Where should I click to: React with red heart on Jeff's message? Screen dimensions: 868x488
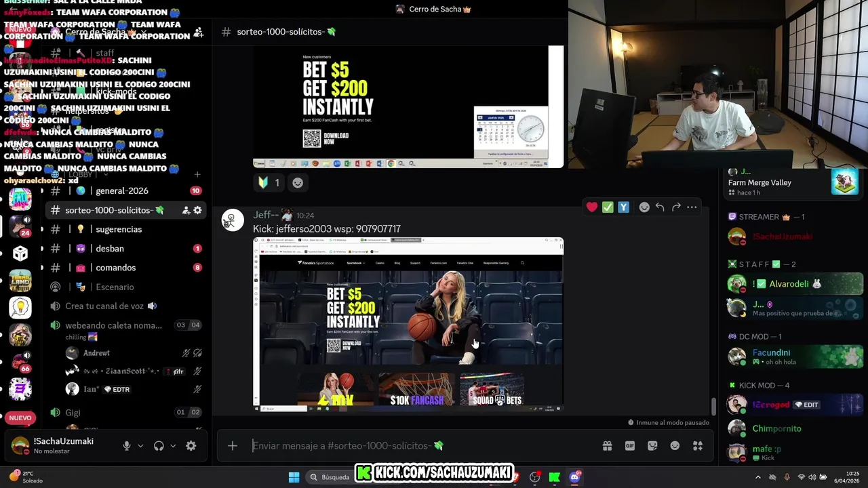[592, 207]
